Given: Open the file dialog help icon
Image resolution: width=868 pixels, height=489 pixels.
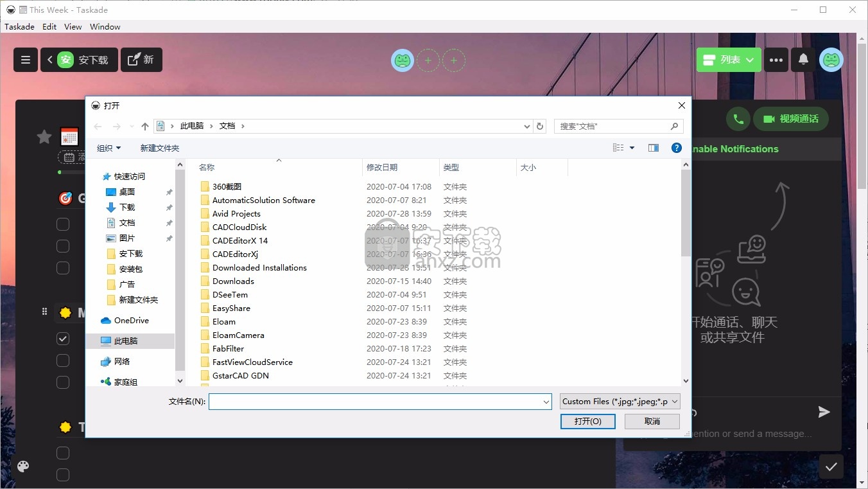Looking at the screenshot, I should (676, 148).
